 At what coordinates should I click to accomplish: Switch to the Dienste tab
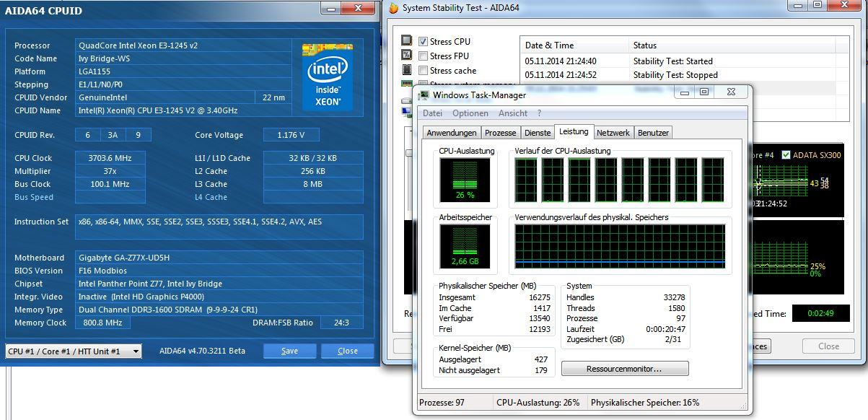click(538, 133)
